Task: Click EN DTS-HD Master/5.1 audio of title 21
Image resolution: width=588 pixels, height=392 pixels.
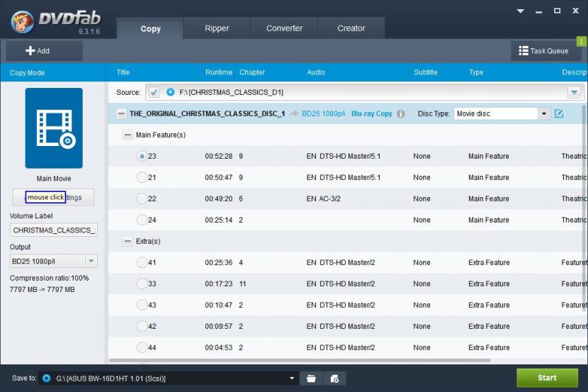Action: point(343,177)
